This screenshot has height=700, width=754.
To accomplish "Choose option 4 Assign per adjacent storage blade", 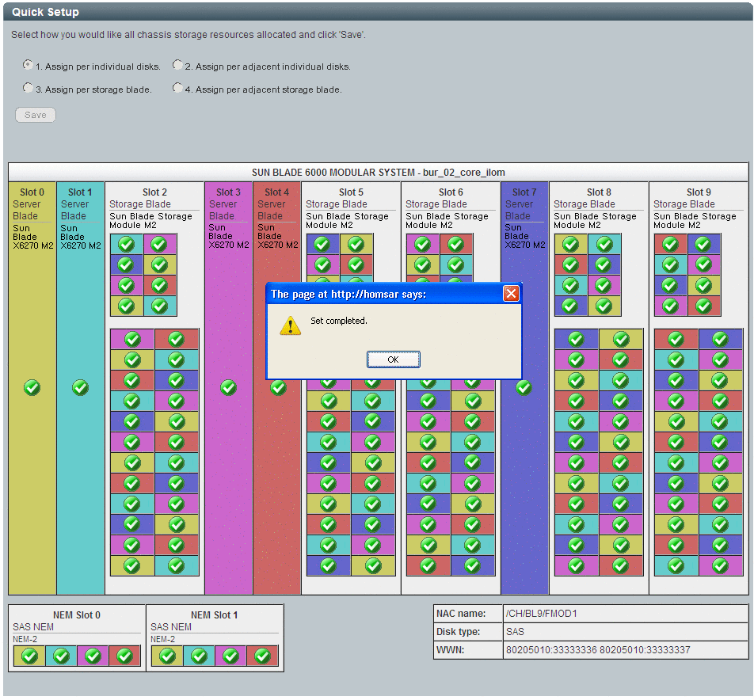I will click(177, 88).
